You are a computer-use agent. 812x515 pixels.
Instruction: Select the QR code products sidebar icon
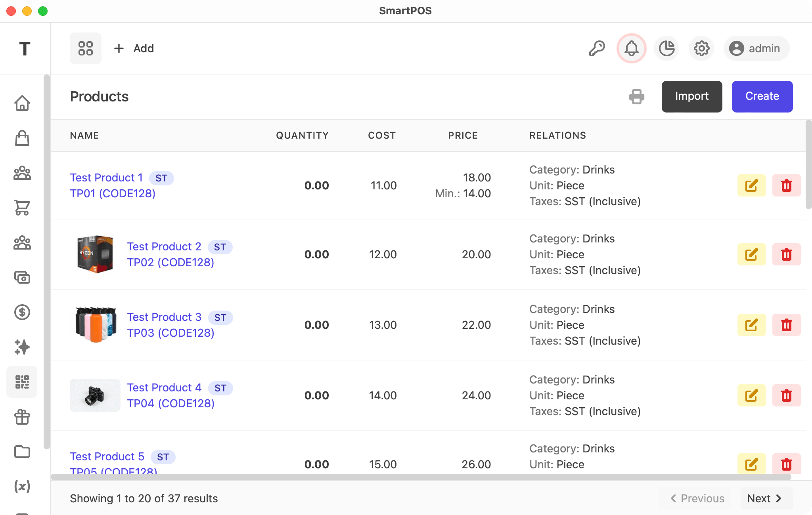pyautogui.click(x=22, y=382)
